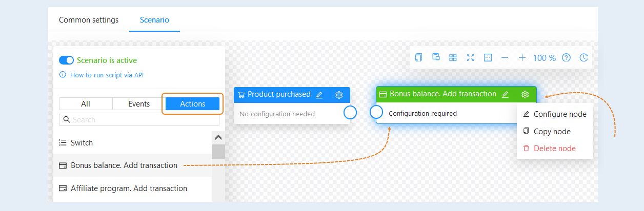Zoom in with the plus icon
Image resolution: width=644 pixels, height=211 pixels.
(x=522, y=58)
